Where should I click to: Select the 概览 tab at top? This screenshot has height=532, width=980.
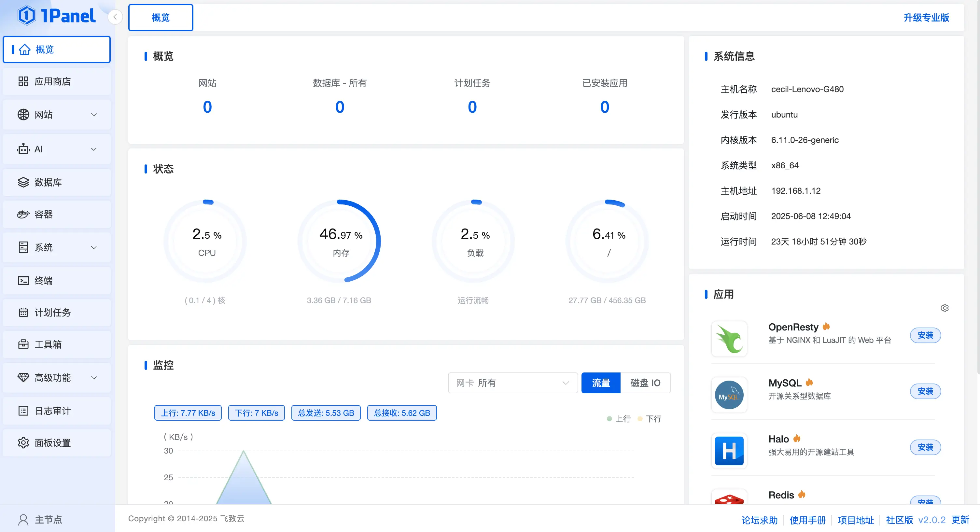(x=161, y=18)
